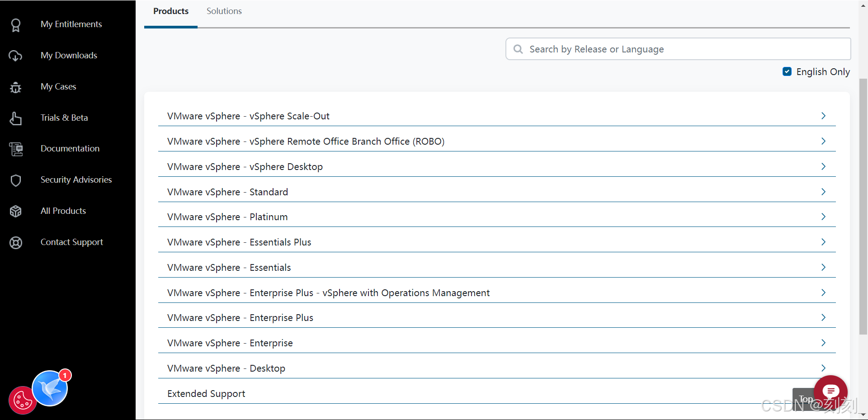Expand Essentials Plus row chevron
This screenshot has width=868, height=420.
[823, 242]
